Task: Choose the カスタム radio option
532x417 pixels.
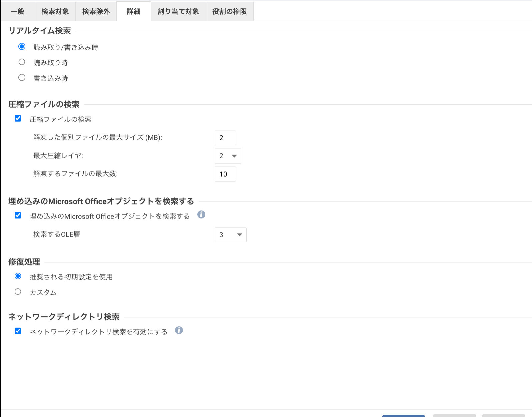Action: 18,292
